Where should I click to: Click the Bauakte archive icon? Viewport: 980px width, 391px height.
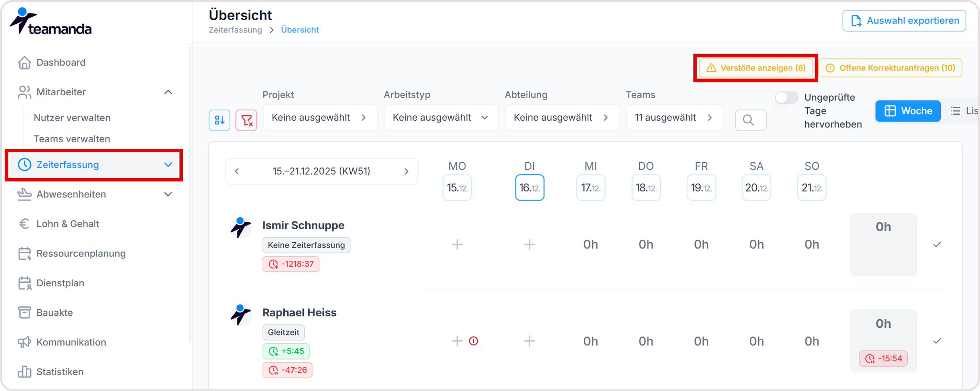click(x=24, y=313)
